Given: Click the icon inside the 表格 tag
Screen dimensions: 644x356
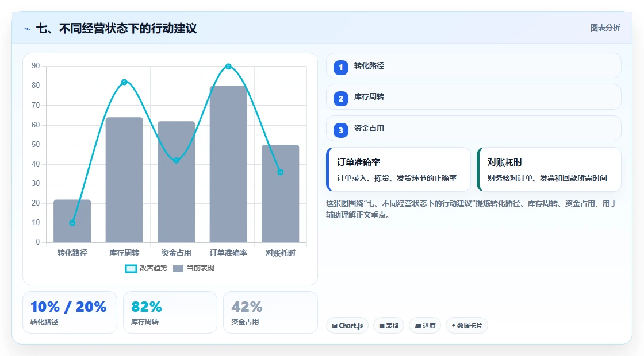Looking at the screenshot, I should (382, 326).
